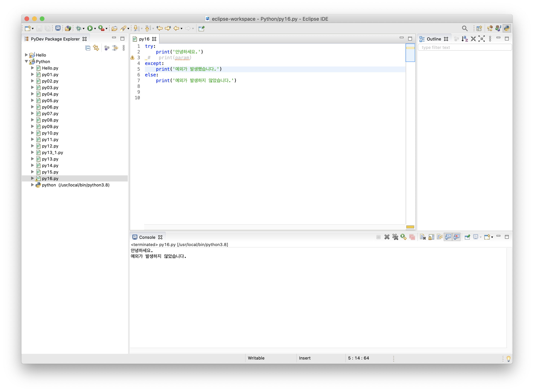The width and height of the screenshot is (534, 392).
Task: Minimize the Package Explorer view
Action: pyautogui.click(x=114, y=38)
